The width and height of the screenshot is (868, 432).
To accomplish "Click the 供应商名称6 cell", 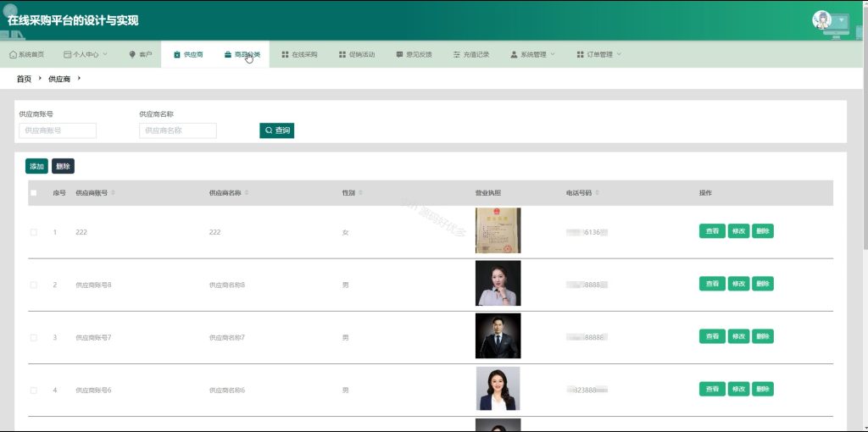I will point(227,390).
